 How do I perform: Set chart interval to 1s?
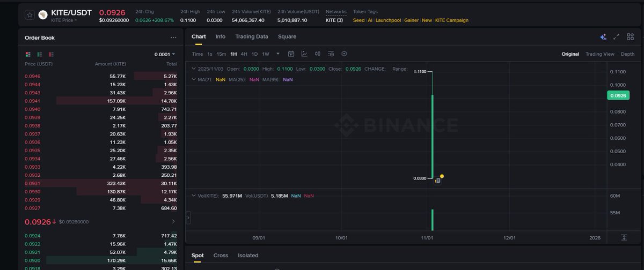[210, 54]
